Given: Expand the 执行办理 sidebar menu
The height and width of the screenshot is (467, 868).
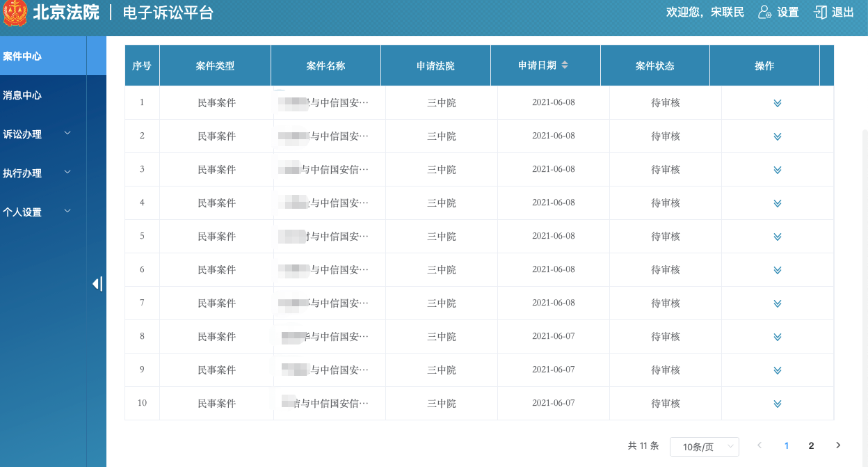Looking at the screenshot, I should coord(43,173).
